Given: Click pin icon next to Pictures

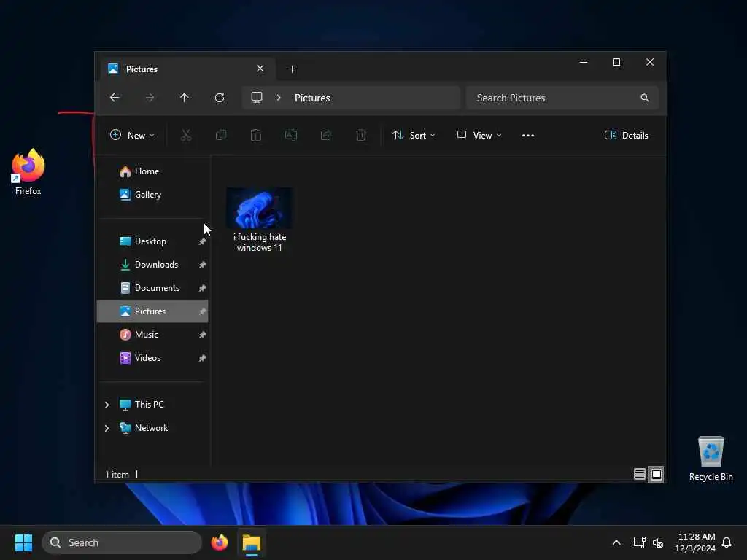Looking at the screenshot, I should 203,311.
